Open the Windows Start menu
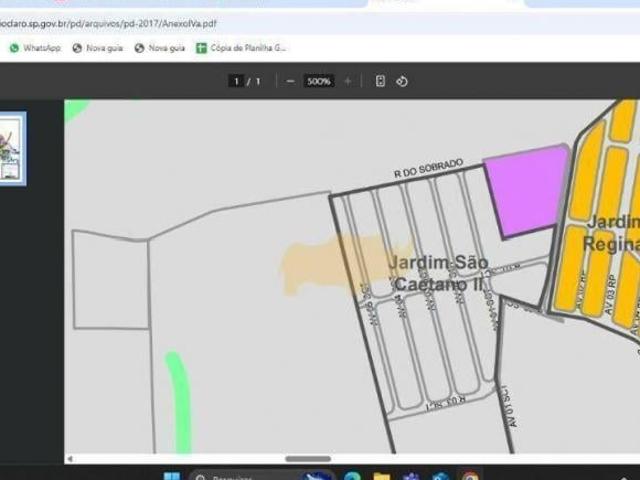Image resolution: width=640 pixels, height=480 pixels. [171, 476]
